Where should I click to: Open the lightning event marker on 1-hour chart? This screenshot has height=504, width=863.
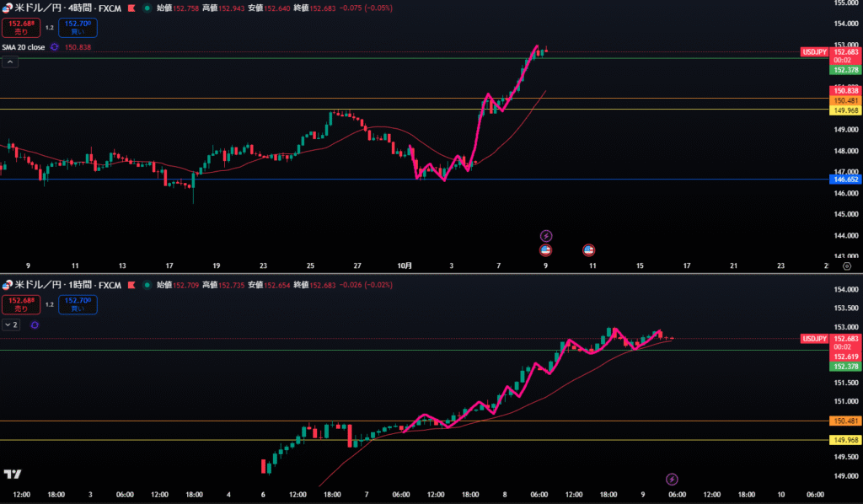point(672,478)
